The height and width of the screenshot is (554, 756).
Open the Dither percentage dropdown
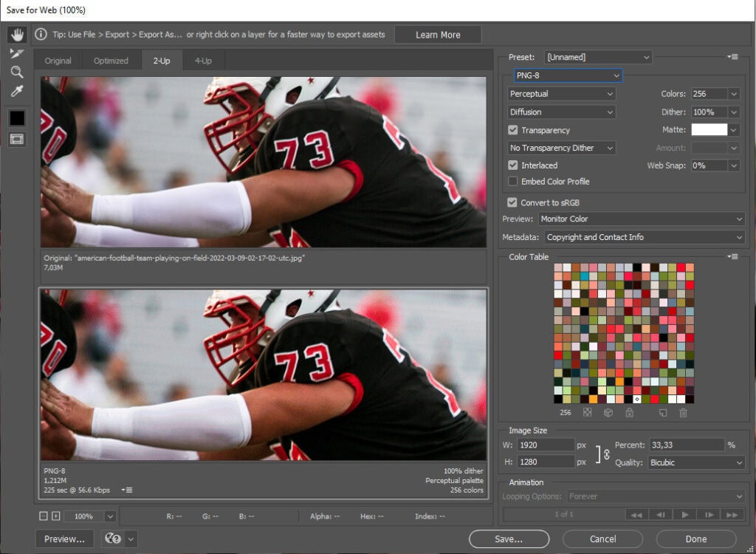pyautogui.click(x=735, y=112)
